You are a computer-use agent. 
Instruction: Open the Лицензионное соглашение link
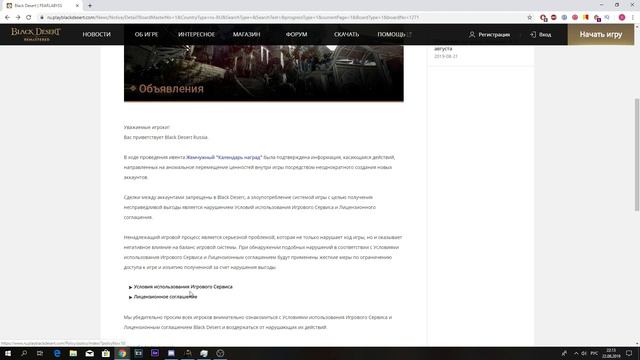coord(165,297)
